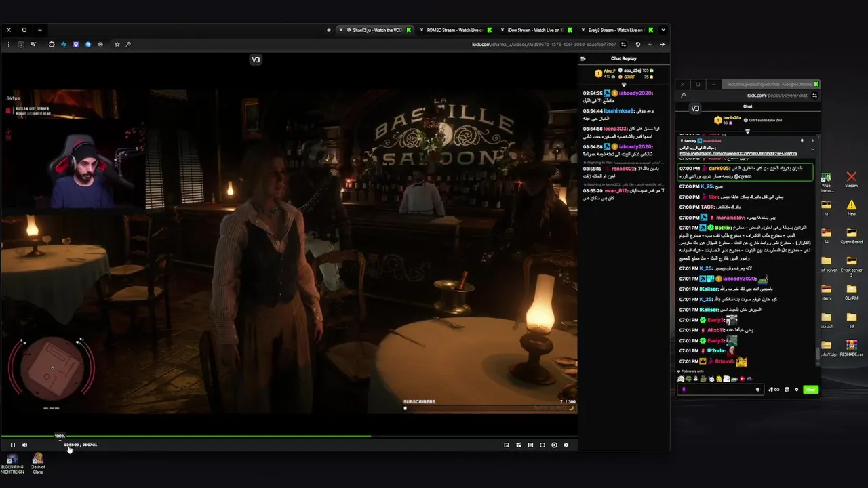The width and height of the screenshot is (868, 488).
Task: Expand the pinned message in popout chat
Action: [x=812, y=149]
